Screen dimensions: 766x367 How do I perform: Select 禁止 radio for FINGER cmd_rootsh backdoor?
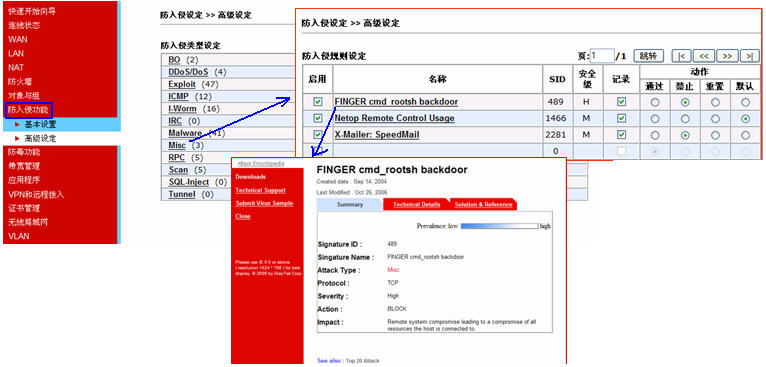tap(685, 102)
